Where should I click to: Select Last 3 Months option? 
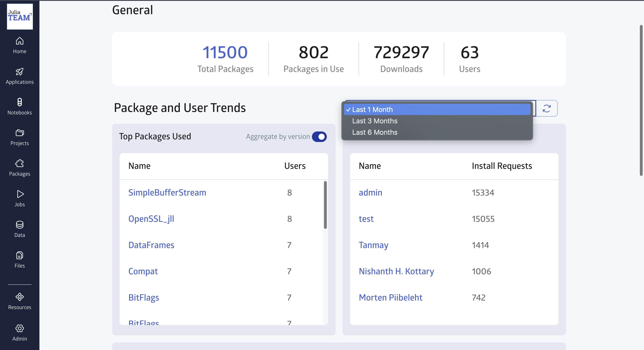click(437, 121)
